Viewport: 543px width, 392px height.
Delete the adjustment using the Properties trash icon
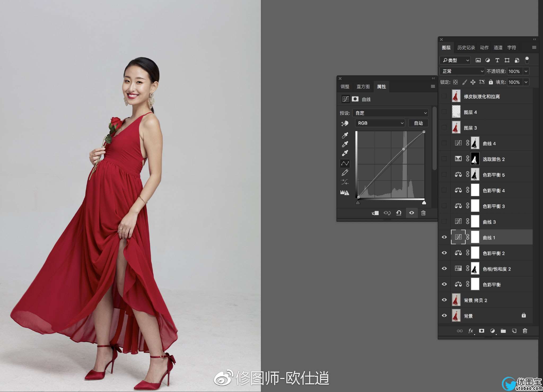pos(423,213)
